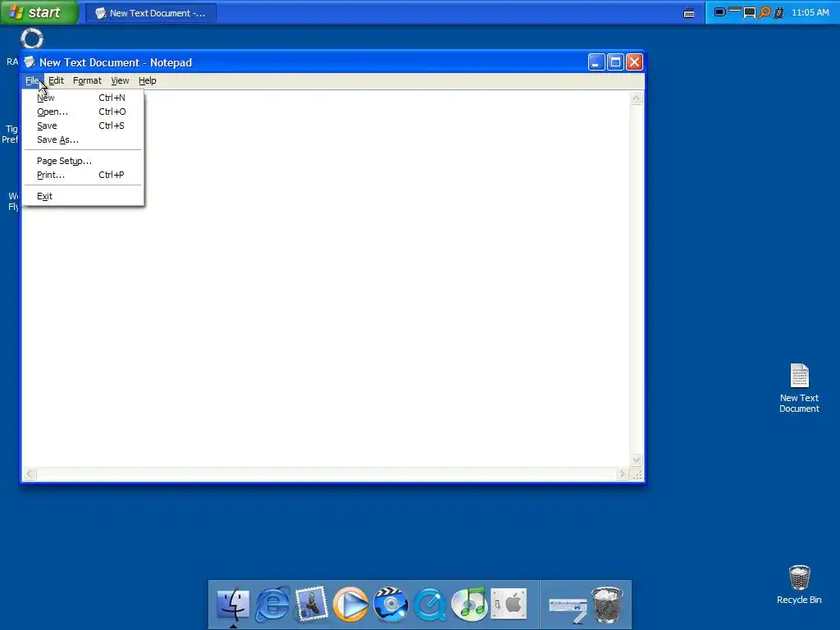840x630 pixels.
Task: Choose New from the File menu
Action: click(83, 98)
